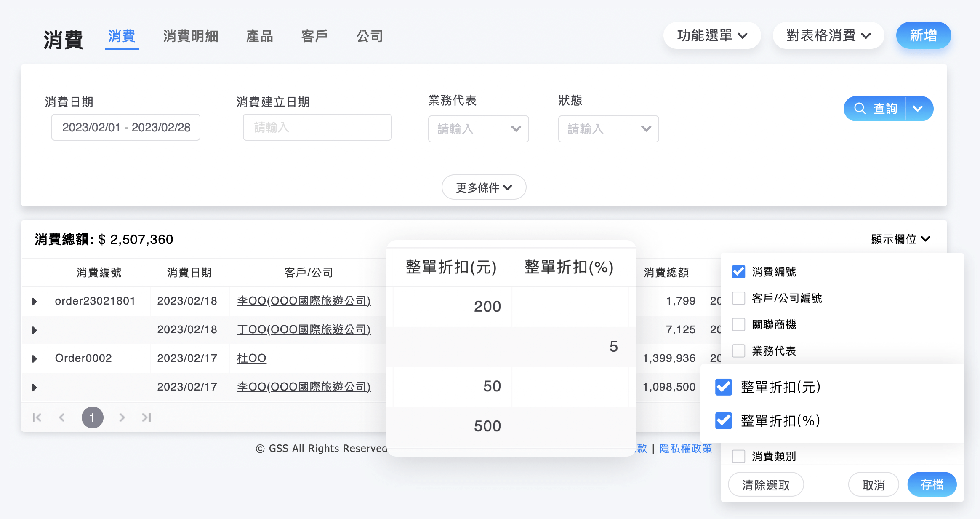Click the 新增 button
Viewport: 980px width, 519px height.
click(924, 35)
